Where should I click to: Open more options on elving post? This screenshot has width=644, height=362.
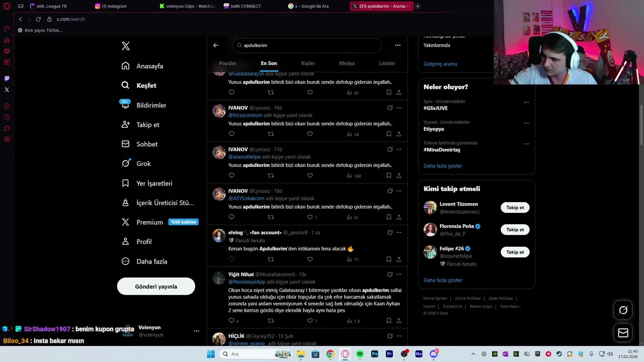pyautogui.click(x=399, y=232)
